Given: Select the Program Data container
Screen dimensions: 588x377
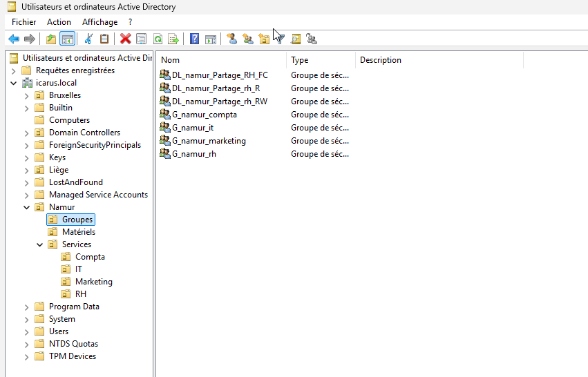Looking at the screenshot, I should click(74, 307).
